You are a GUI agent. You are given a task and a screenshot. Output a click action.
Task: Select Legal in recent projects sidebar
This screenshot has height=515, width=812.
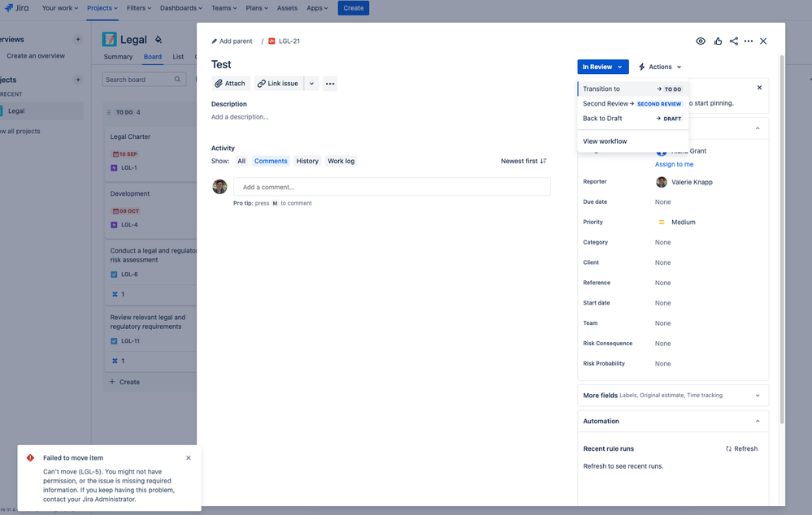pos(41,110)
